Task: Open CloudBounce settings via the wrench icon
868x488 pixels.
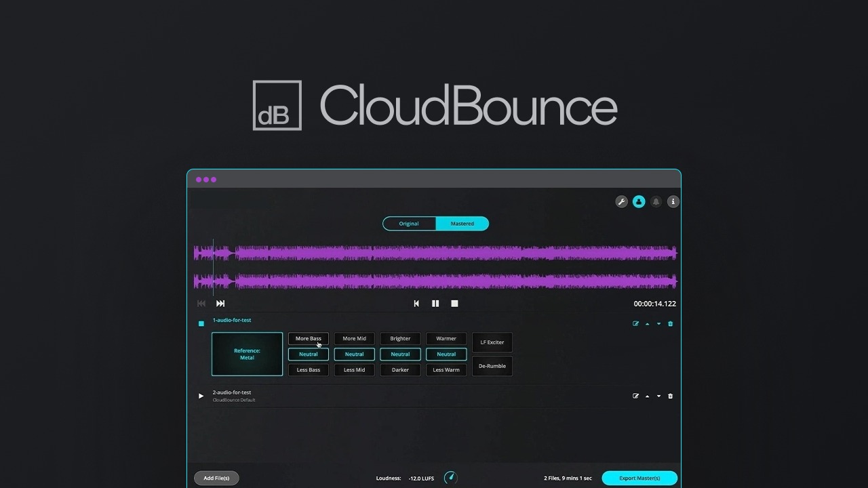Action: 621,201
